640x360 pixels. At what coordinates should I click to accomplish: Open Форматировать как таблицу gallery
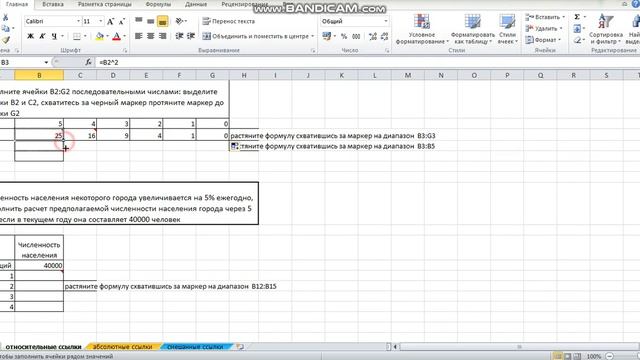point(472,29)
